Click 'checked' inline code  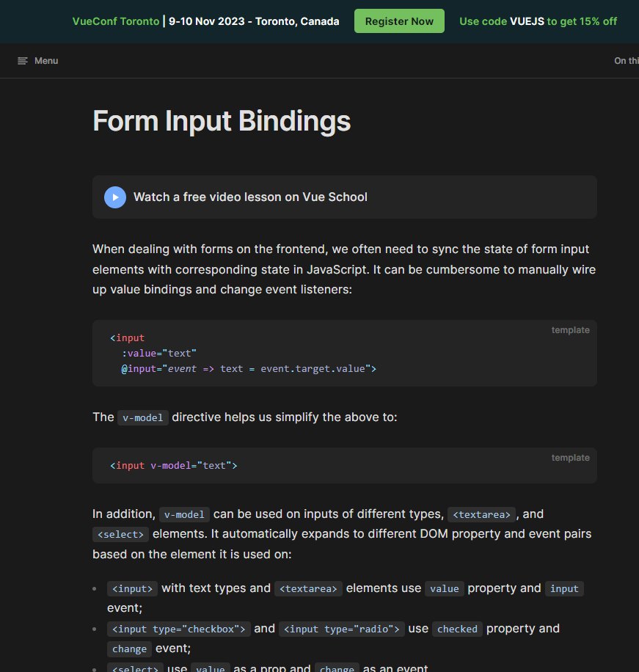pyautogui.click(x=457, y=629)
